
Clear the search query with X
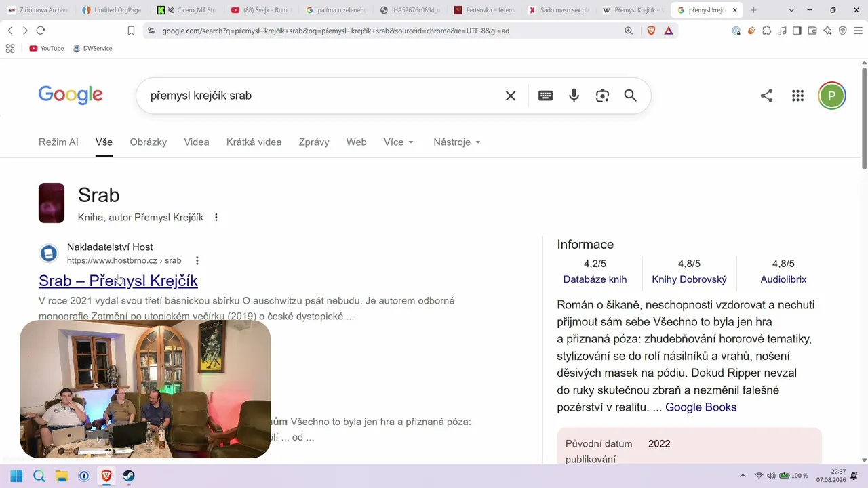tap(511, 96)
